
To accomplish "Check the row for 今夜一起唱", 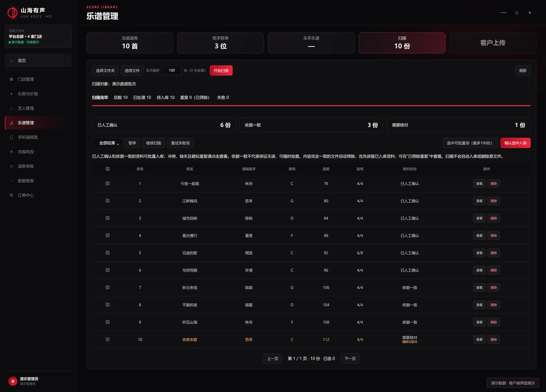I will tap(107, 183).
